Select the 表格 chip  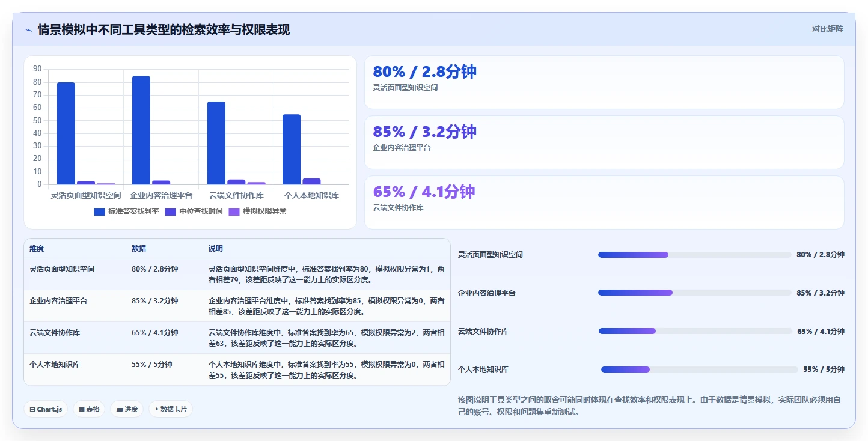click(89, 409)
